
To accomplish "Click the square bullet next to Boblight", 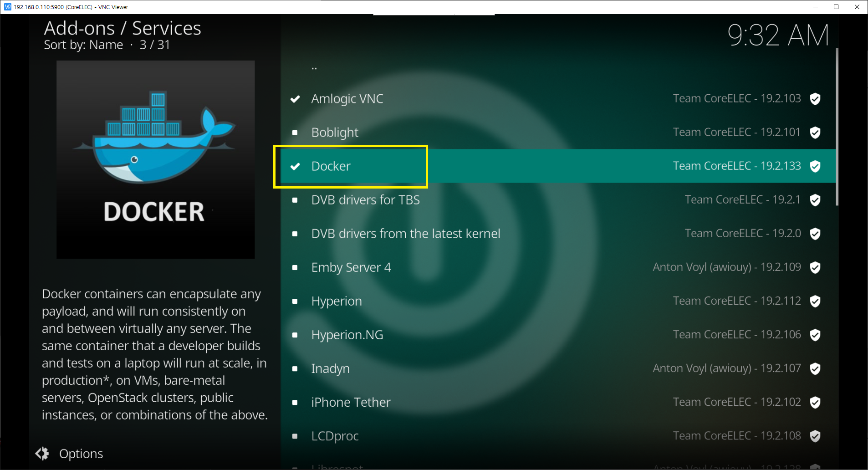I will [295, 133].
